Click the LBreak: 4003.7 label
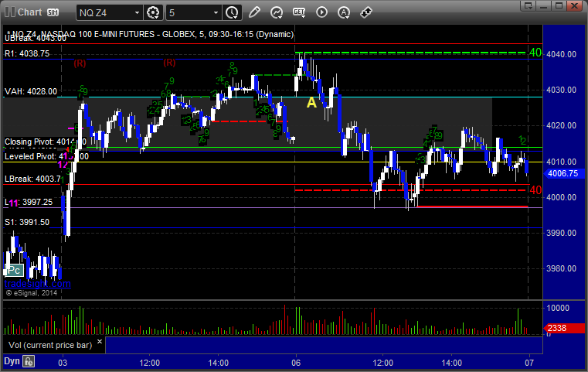Image resolution: width=588 pixels, height=372 pixels. click(32, 179)
